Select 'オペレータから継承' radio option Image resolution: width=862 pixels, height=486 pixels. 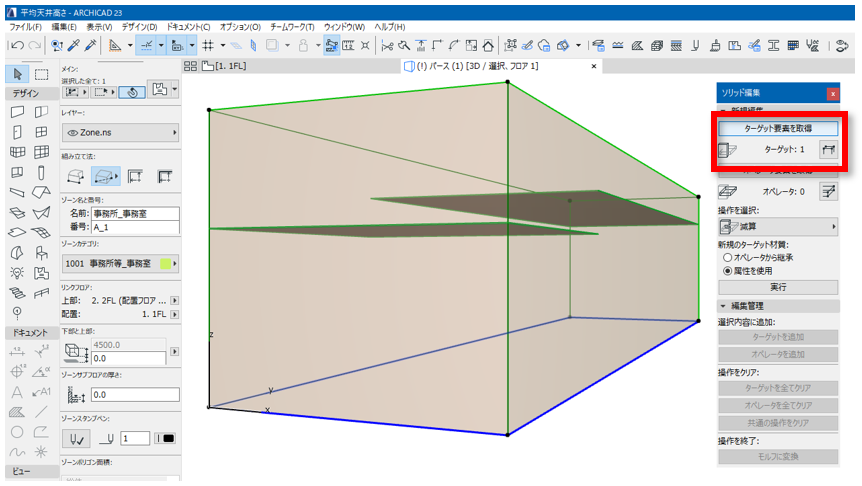coord(727,257)
